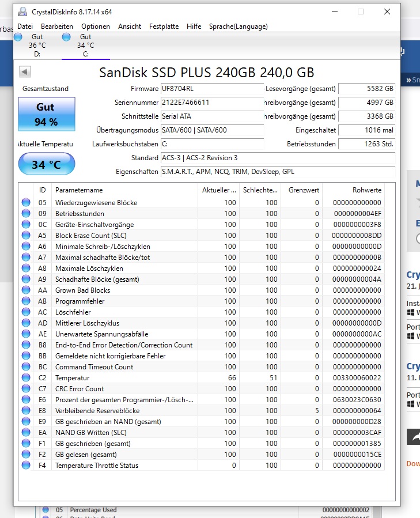Select the C: drive status orb
Viewport: 420px width, 518px height.
coord(66,37)
